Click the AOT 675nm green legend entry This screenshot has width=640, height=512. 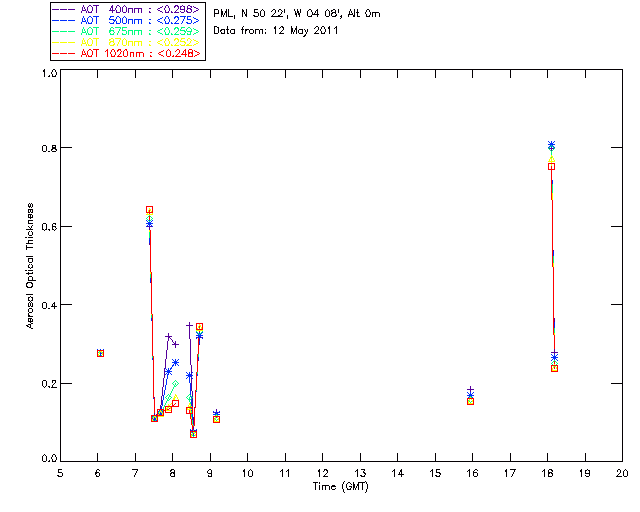pos(126,31)
